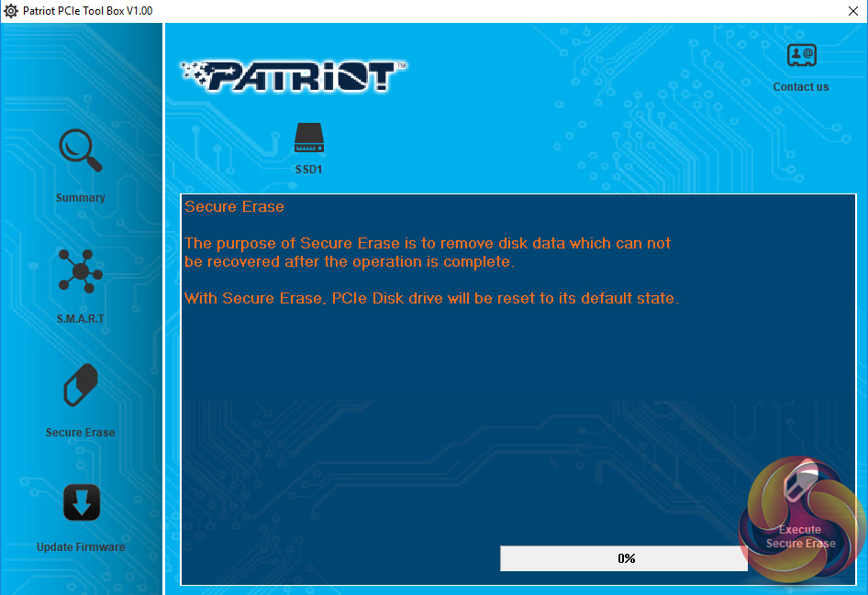Select the SSD1 drive label
The width and height of the screenshot is (868, 595).
coord(309,170)
